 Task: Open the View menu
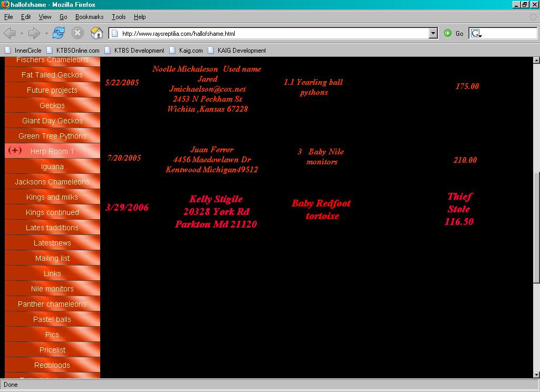coord(45,16)
